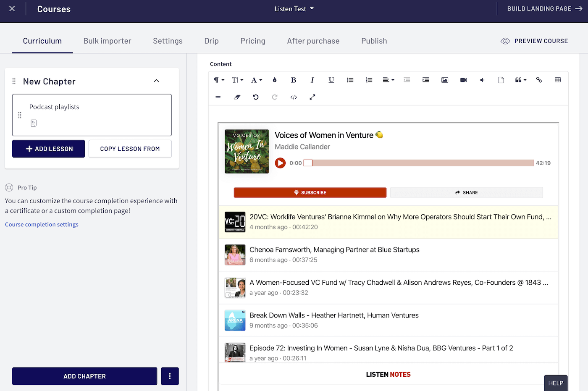Open the Listen Test course dropdown
588x391 pixels.
pyautogui.click(x=294, y=9)
